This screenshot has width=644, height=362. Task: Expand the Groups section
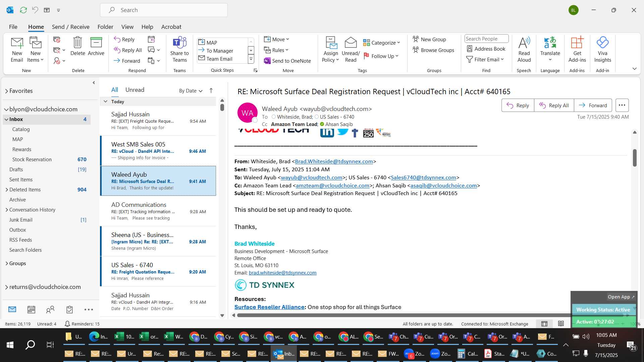click(7, 263)
